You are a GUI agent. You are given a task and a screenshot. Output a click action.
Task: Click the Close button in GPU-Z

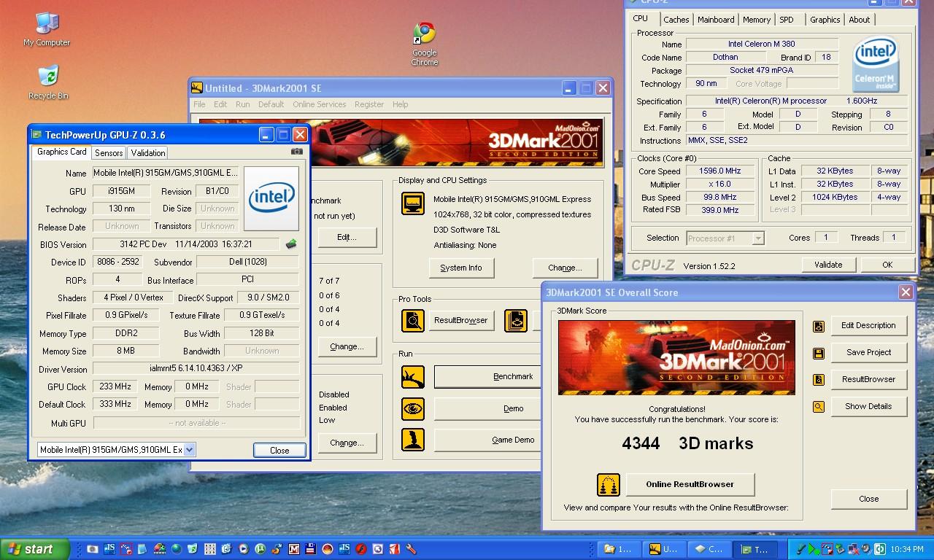click(x=279, y=450)
